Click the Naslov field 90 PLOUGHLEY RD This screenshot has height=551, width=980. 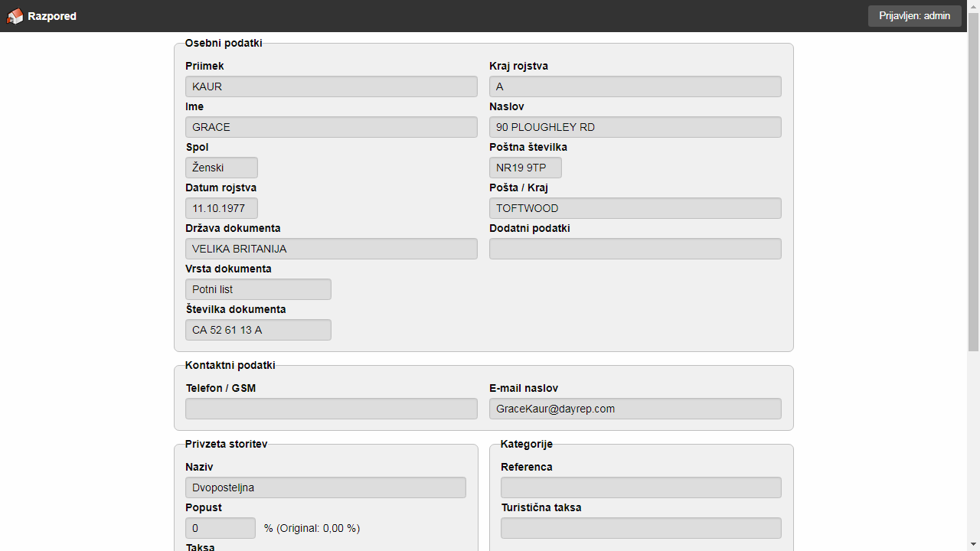pos(635,127)
